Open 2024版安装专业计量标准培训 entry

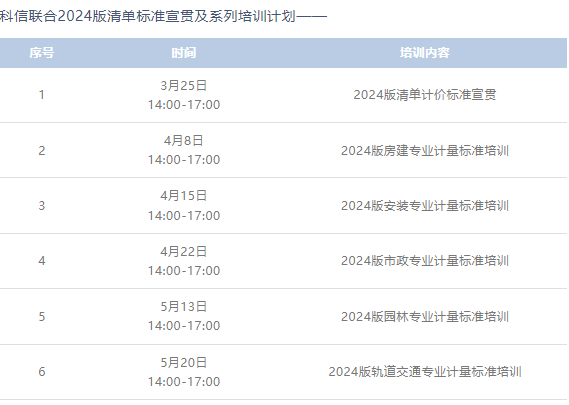(x=425, y=206)
